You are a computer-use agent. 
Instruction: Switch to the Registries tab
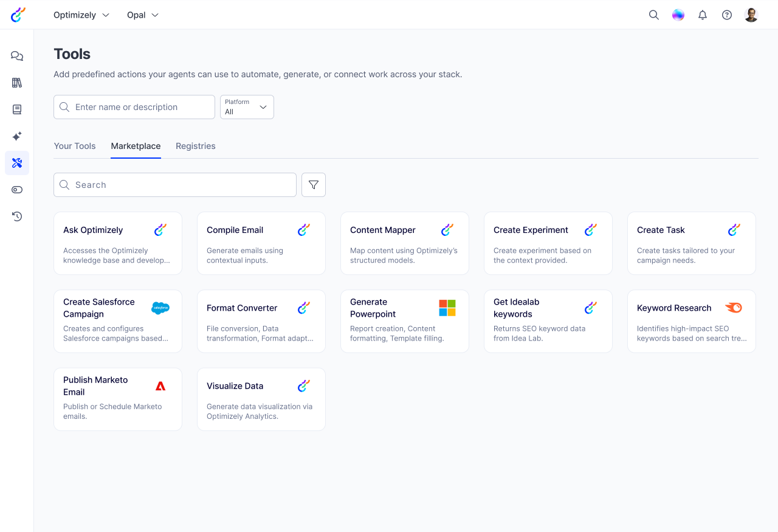(196, 146)
